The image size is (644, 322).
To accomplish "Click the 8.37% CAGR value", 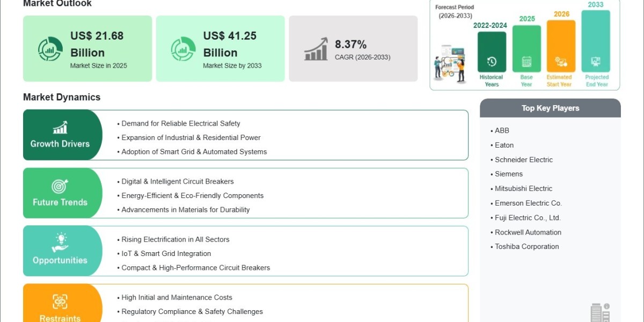I will point(351,44).
